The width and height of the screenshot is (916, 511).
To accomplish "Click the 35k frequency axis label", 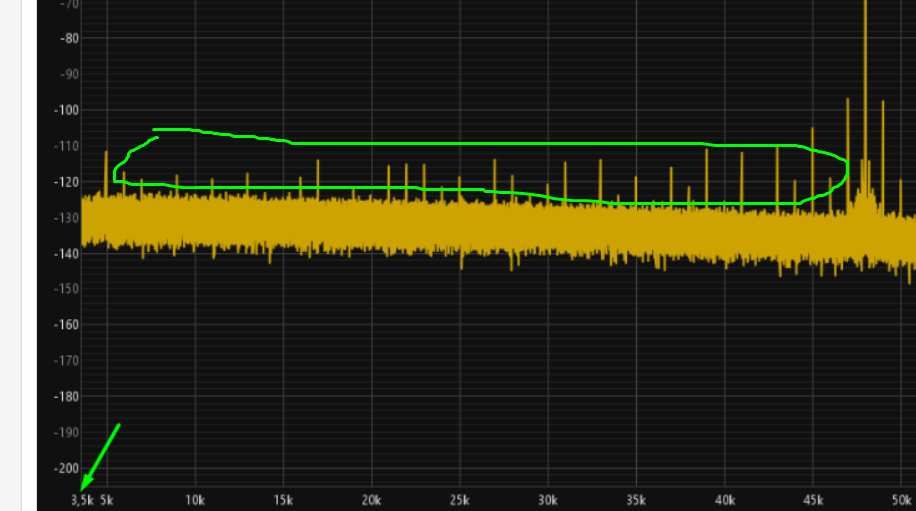I will 636,500.
